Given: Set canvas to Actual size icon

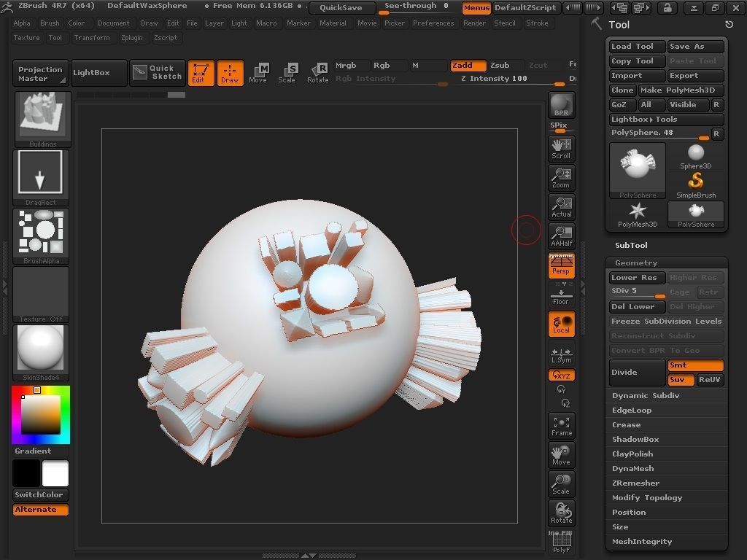Looking at the screenshot, I should [x=561, y=207].
